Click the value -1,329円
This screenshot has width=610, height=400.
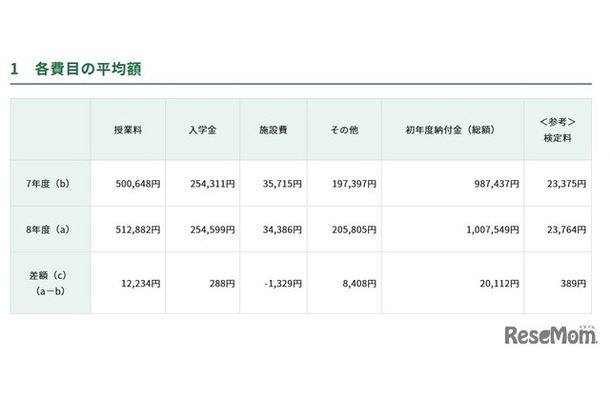point(283,283)
